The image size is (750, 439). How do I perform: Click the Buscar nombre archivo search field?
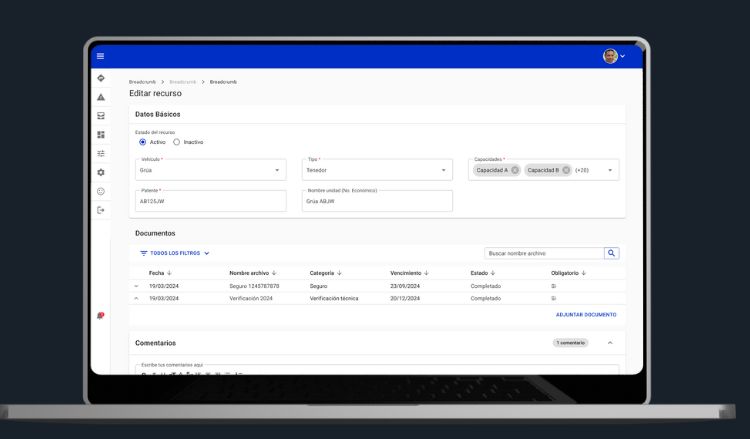[543, 254]
